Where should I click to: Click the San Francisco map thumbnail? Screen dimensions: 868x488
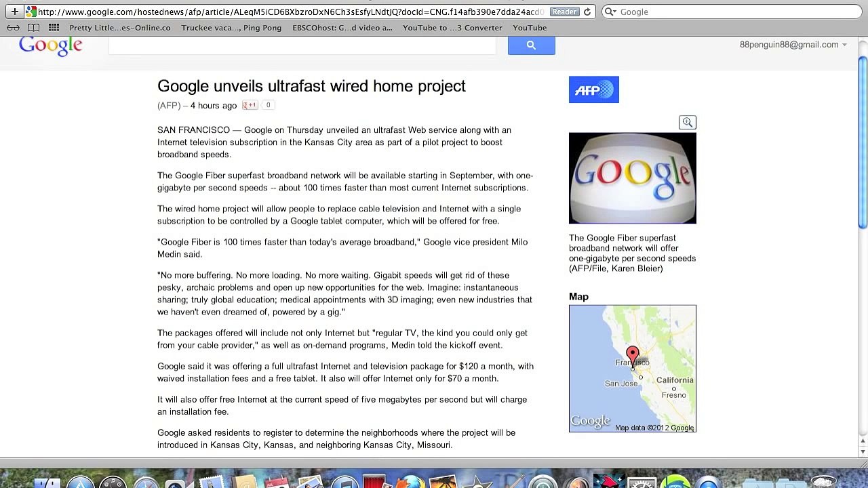coord(633,369)
